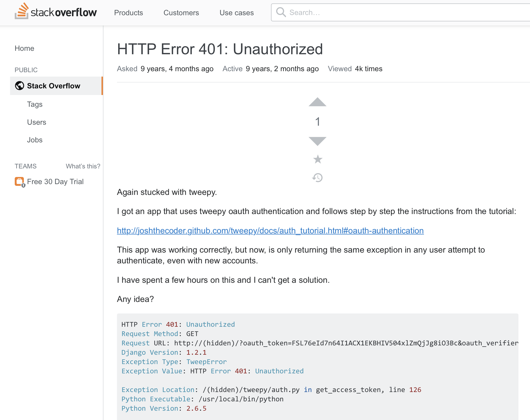Click "Asked 9 years, 4 months ago" text
The height and width of the screenshot is (420, 530).
(x=165, y=68)
